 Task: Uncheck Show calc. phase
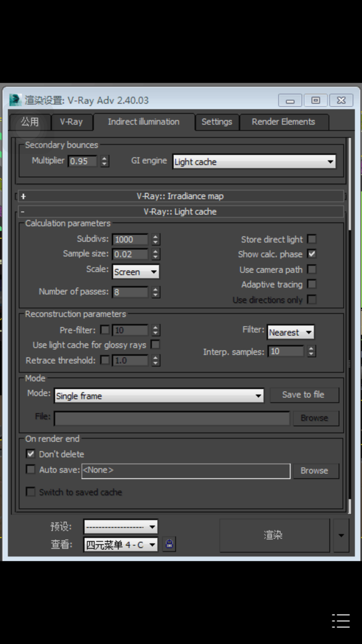[x=312, y=254]
